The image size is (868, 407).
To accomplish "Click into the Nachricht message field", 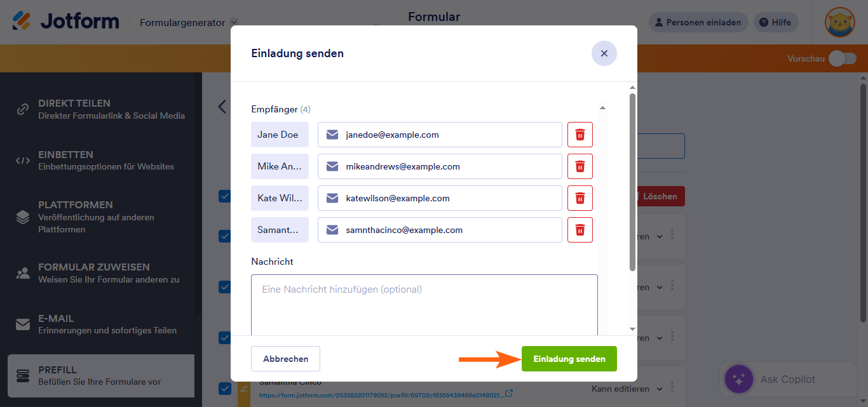I will click(x=424, y=305).
